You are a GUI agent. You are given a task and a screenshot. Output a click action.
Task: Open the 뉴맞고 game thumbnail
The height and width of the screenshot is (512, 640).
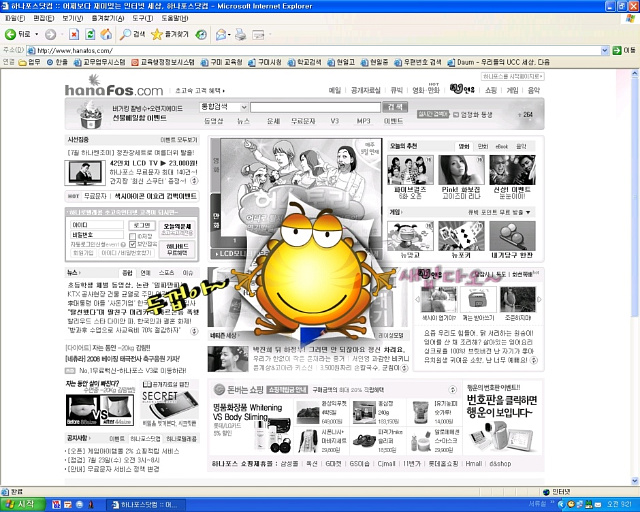pos(410,236)
